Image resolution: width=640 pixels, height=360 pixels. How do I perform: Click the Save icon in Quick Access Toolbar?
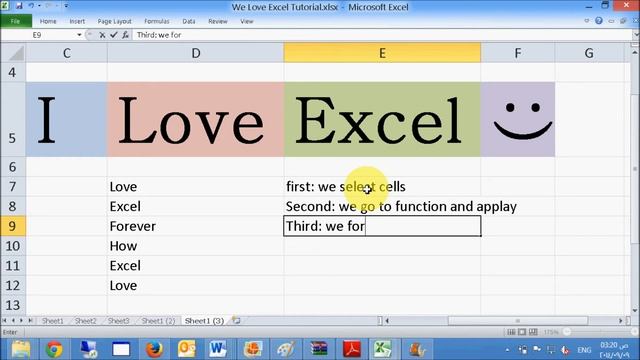pyautogui.click(x=19, y=6)
